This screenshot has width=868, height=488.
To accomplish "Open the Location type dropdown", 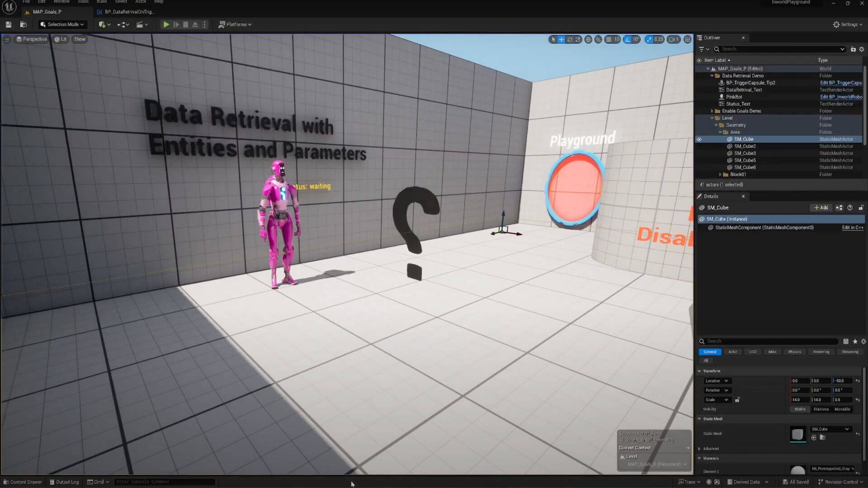I will coord(717,381).
